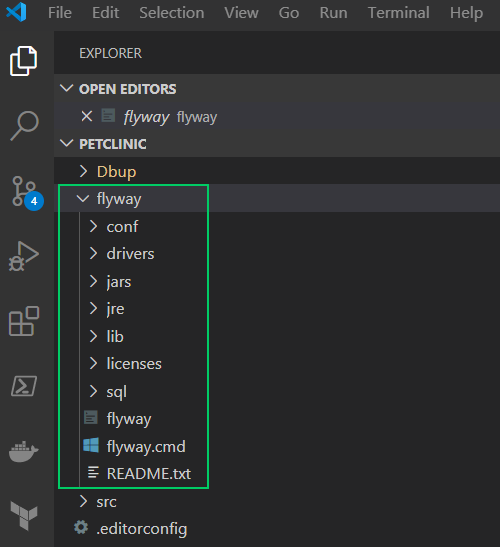This screenshot has width=500, height=547.
Task: Expand the sql folder
Action: pyautogui.click(x=93, y=391)
